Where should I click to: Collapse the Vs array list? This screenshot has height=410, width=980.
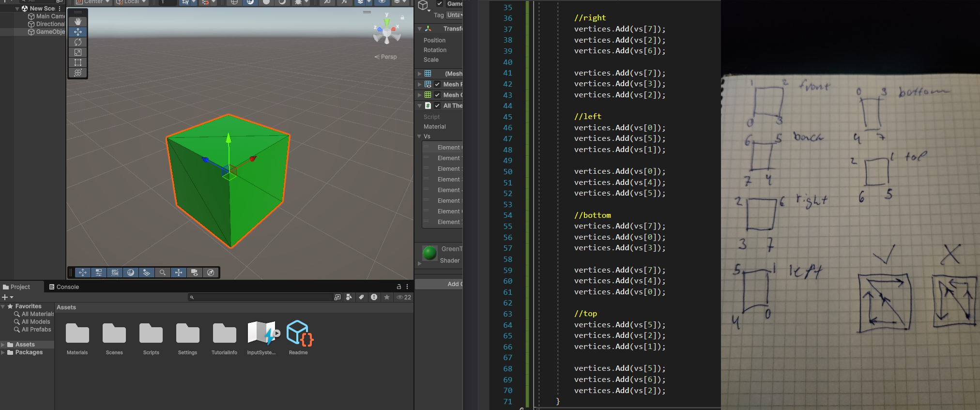(x=419, y=137)
